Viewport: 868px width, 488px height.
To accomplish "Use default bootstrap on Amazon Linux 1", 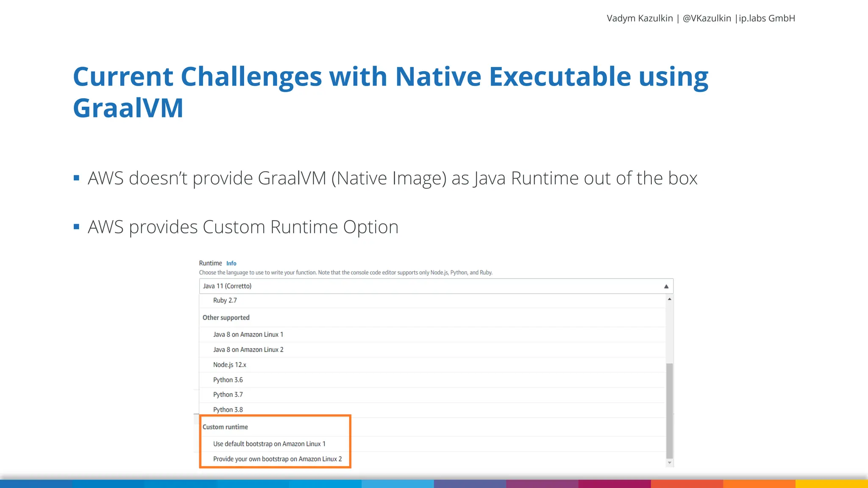I will tap(269, 444).
